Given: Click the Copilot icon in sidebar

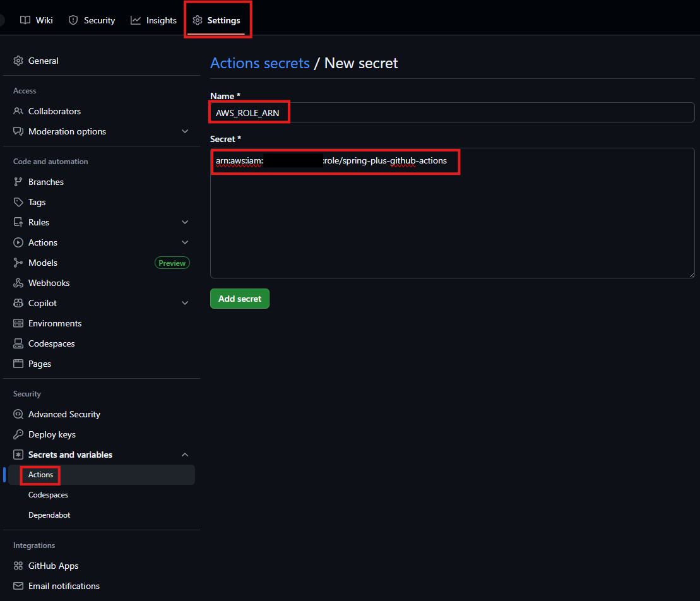Looking at the screenshot, I should [18, 303].
